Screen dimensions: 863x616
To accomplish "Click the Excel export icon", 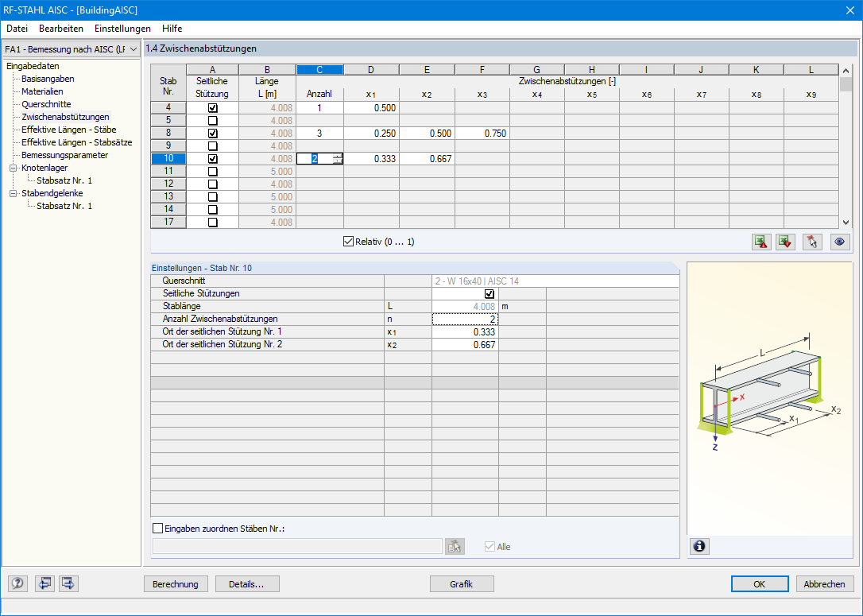I will [762, 242].
